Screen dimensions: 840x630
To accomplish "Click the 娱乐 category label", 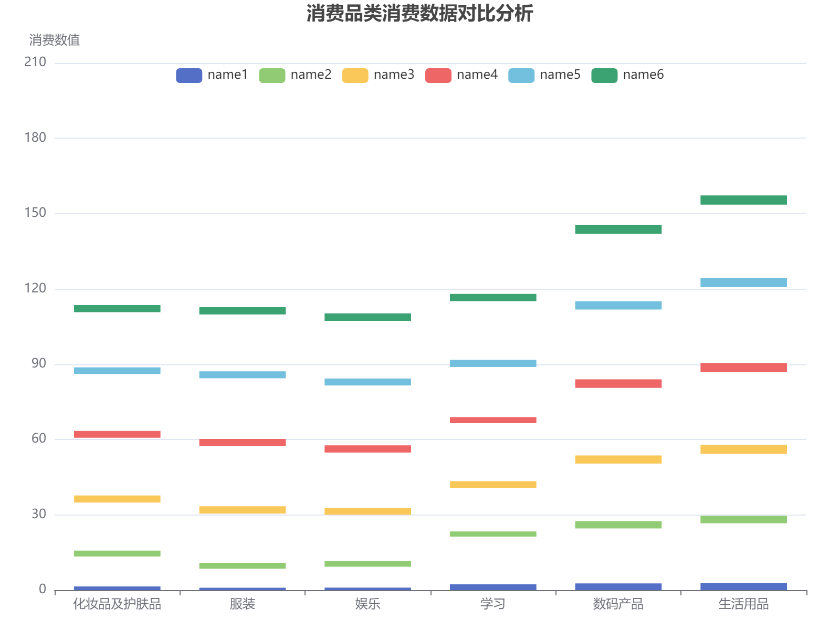I will click(369, 604).
